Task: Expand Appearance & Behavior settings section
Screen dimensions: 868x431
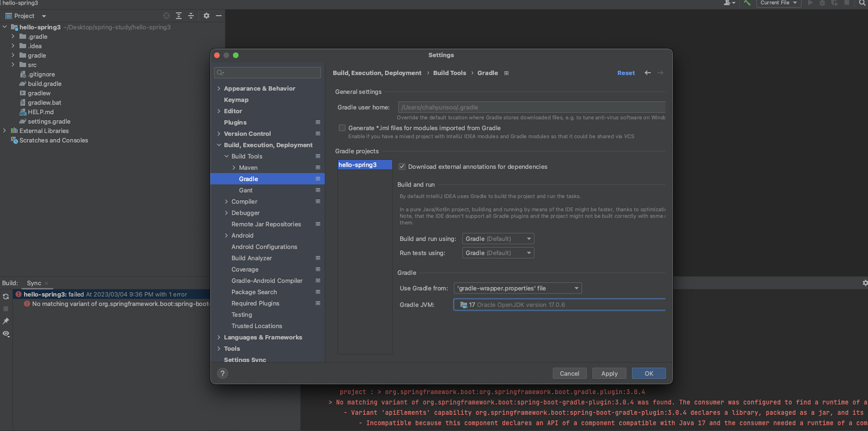Action: [219, 88]
